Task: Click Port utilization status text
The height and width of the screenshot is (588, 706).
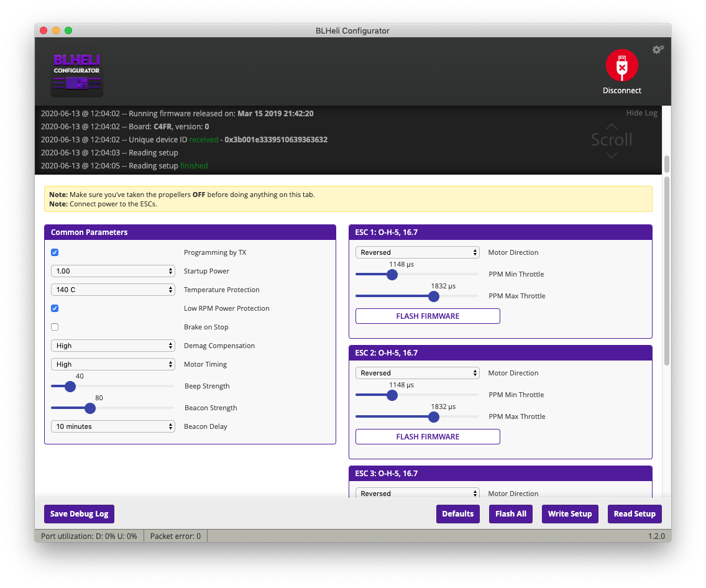Action: coord(89,536)
